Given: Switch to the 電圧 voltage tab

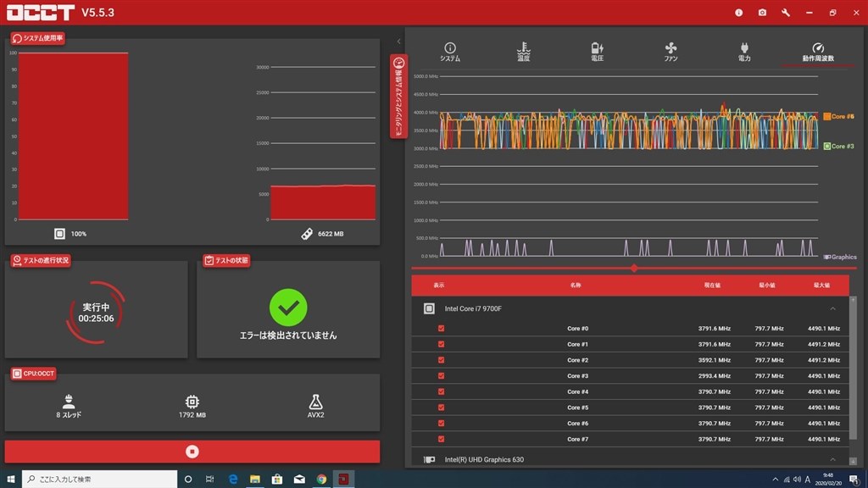Looking at the screenshot, I should click(x=597, y=52).
